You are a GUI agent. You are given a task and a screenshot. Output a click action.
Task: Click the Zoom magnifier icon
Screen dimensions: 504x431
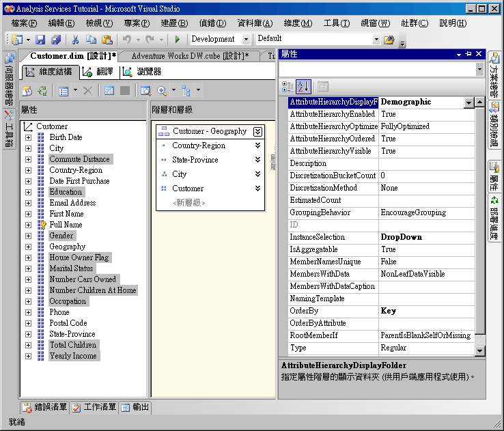coord(162,91)
